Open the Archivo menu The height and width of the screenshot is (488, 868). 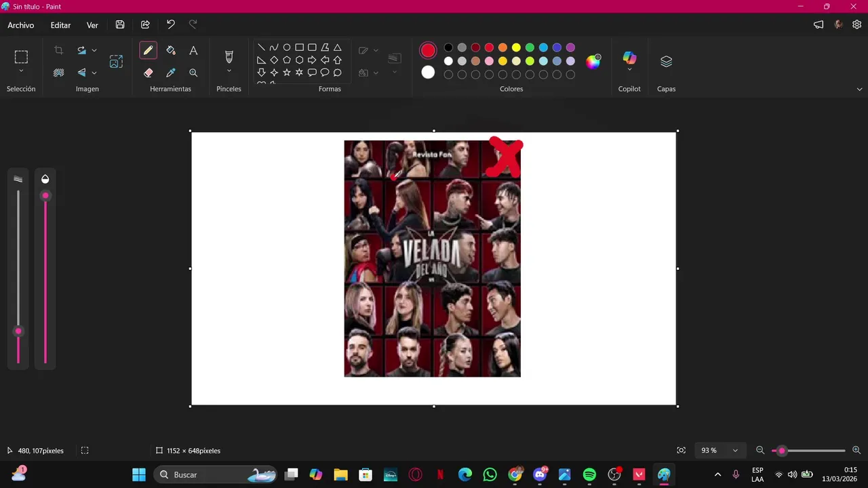tap(21, 25)
